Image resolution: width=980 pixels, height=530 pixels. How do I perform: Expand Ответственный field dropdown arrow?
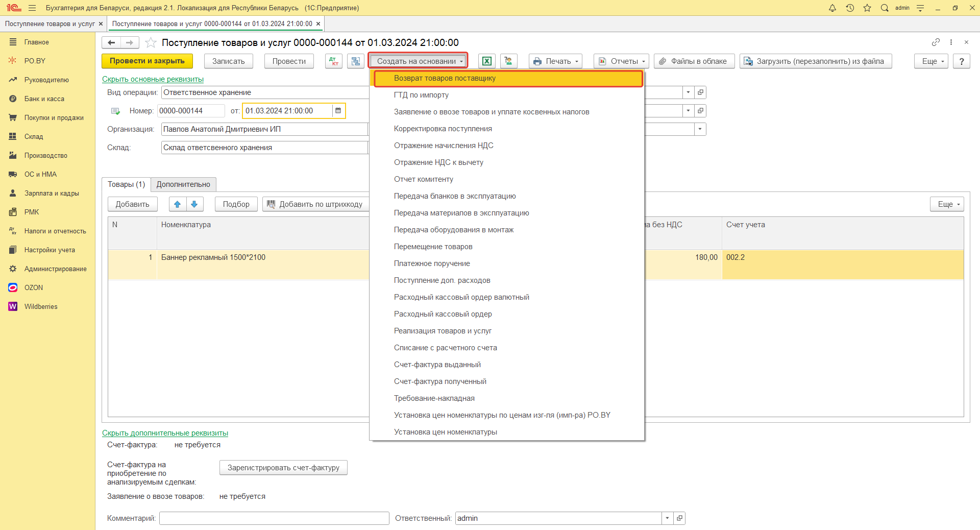[x=667, y=518]
